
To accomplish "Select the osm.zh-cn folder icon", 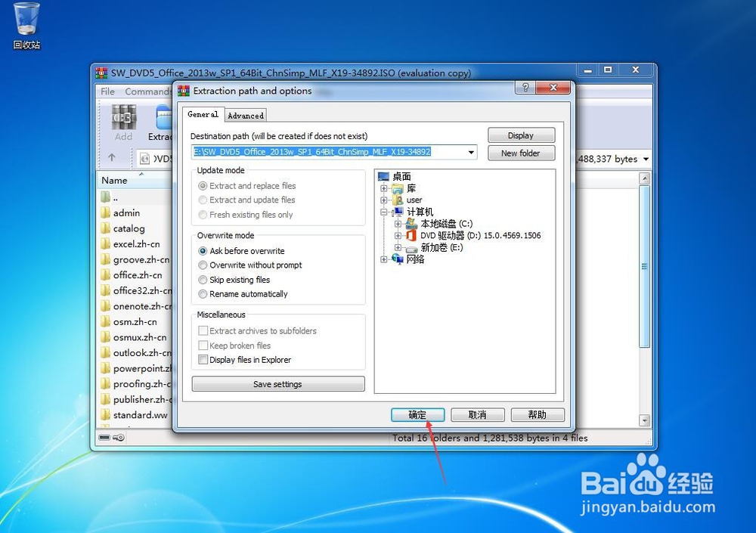I will pyautogui.click(x=106, y=322).
